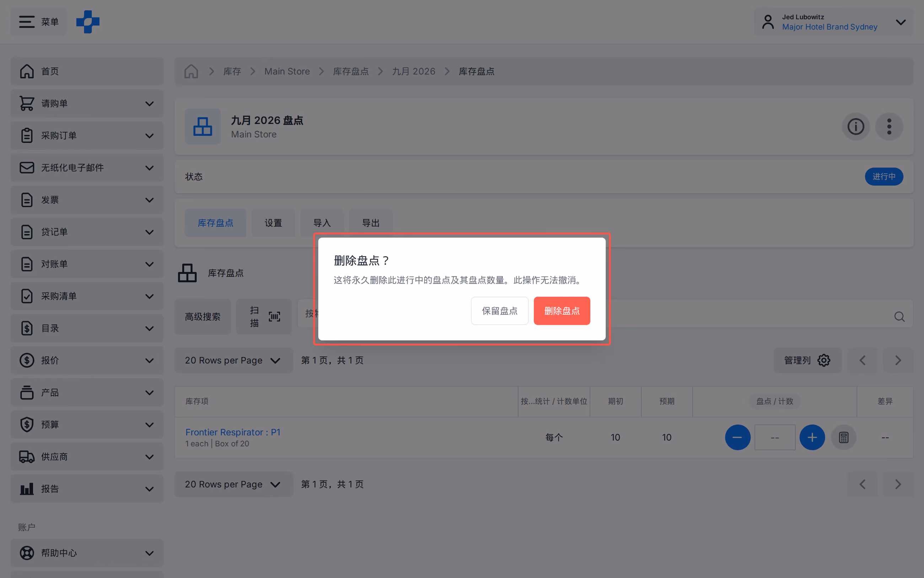This screenshot has width=924, height=578.
Task: Expand the 贷记单 sidebar section
Action: (x=87, y=232)
